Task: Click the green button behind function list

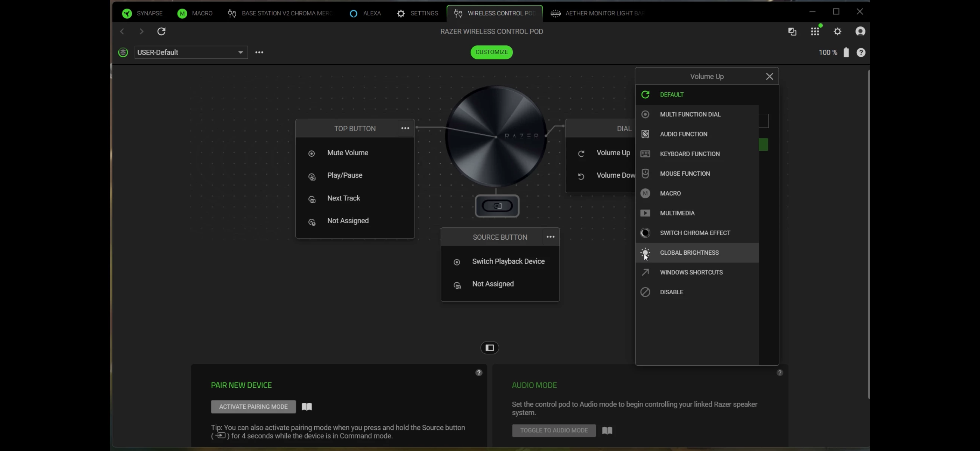Action: [x=764, y=145]
